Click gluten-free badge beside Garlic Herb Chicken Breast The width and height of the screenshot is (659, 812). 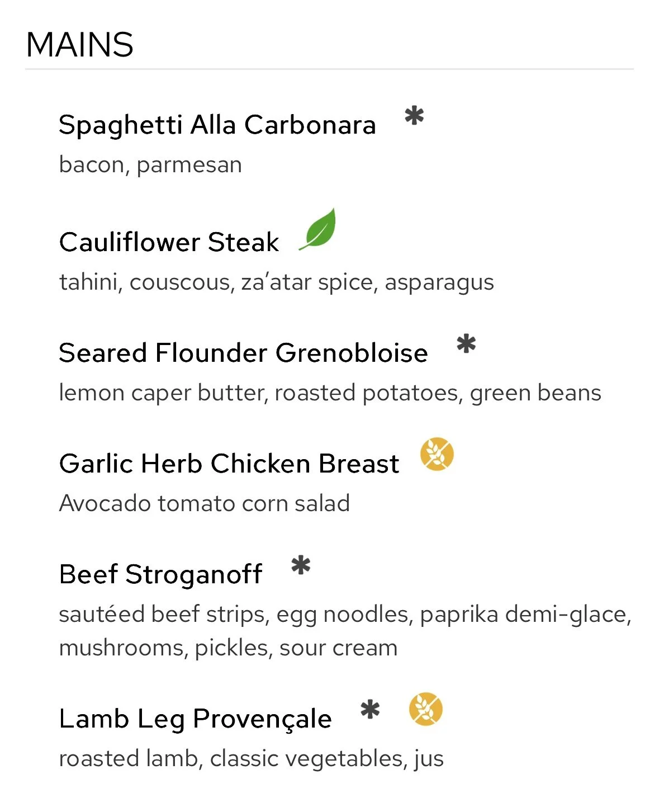tap(437, 454)
